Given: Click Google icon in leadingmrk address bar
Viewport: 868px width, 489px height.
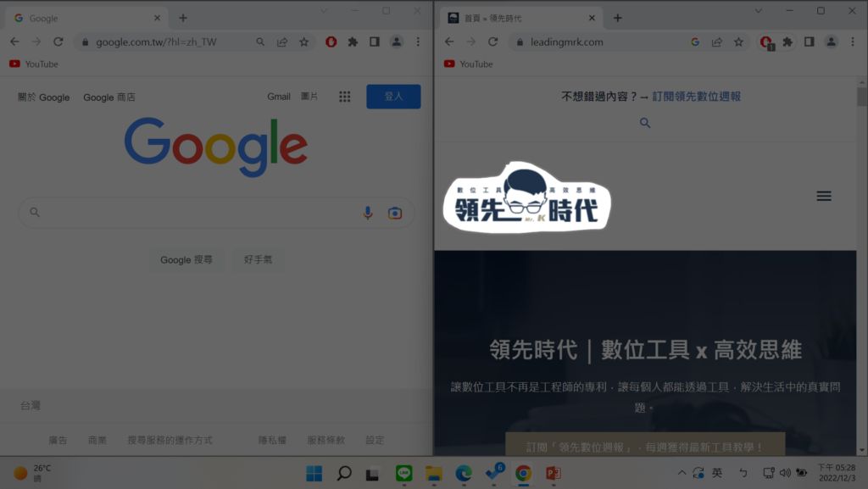Looking at the screenshot, I should [695, 42].
